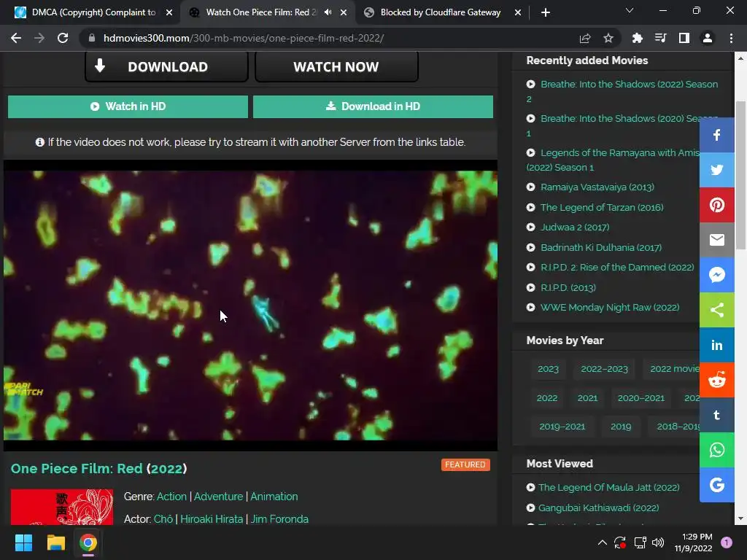Viewport: 747px width, 560px height.
Task: Open the Animation genre link
Action: pyautogui.click(x=274, y=496)
